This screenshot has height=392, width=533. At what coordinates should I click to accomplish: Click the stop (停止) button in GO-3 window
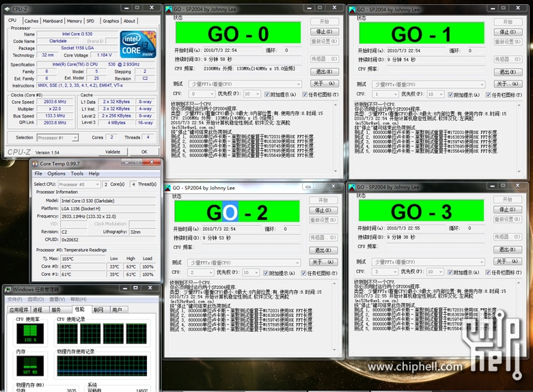click(x=508, y=210)
